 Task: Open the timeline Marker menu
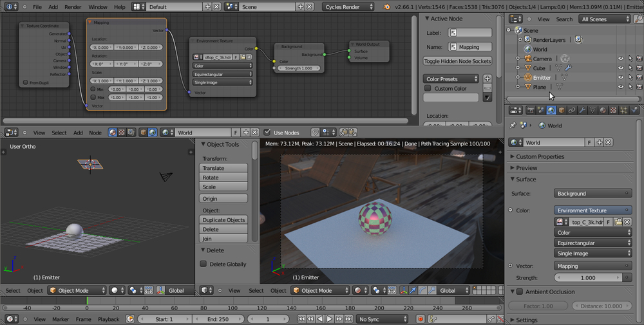point(61,319)
